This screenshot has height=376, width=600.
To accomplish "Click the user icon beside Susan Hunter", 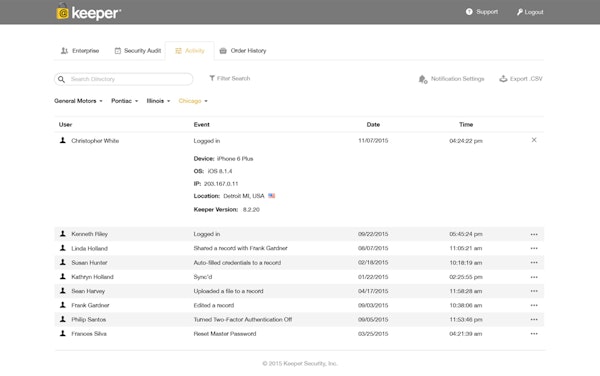I will coord(63,262).
